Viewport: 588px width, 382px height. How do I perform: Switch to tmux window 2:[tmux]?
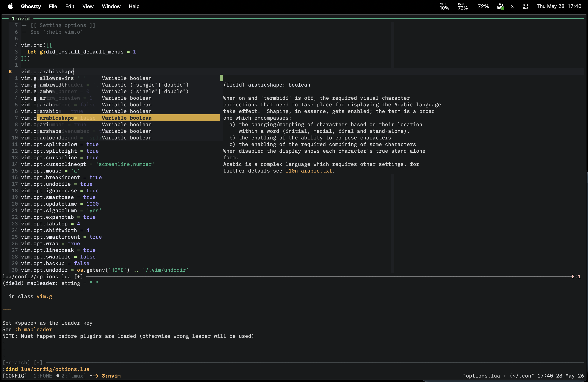74,376
